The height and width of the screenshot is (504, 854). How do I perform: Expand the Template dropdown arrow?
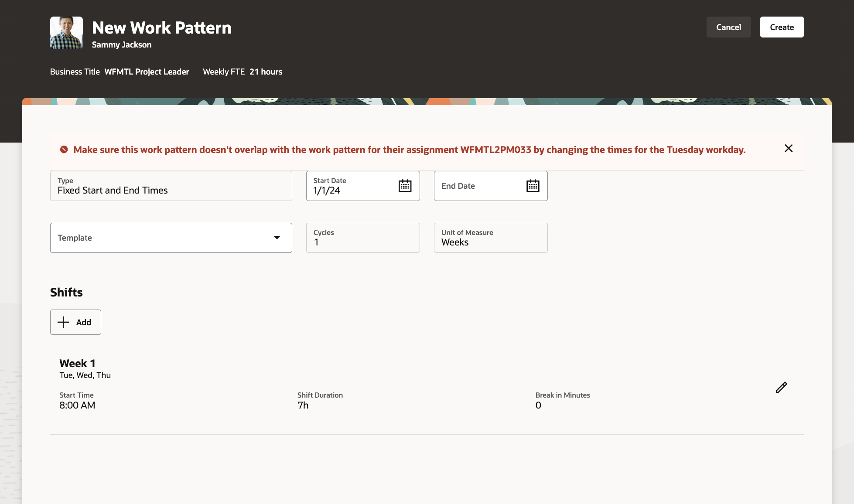tap(277, 238)
